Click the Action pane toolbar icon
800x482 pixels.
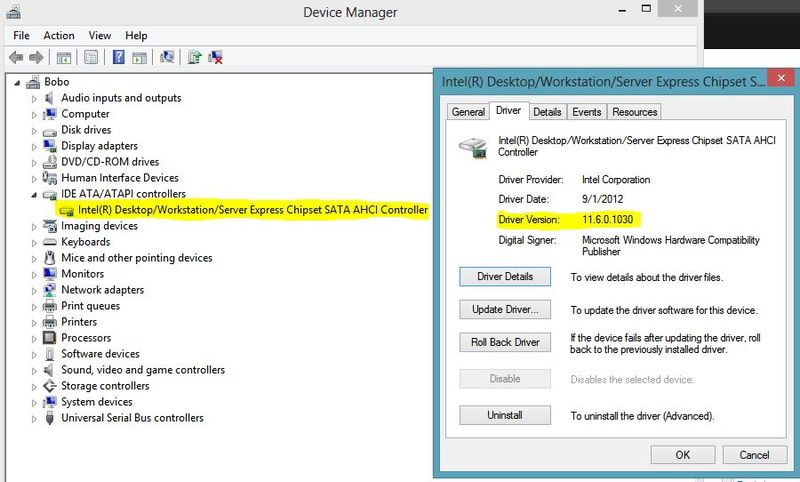point(139,58)
